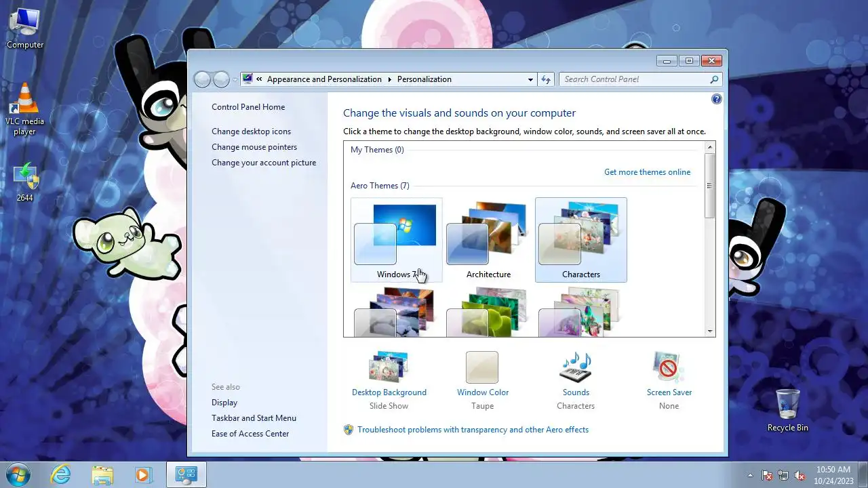
Task: Open Ease of Access Center link
Action: (x=250, y=434)
